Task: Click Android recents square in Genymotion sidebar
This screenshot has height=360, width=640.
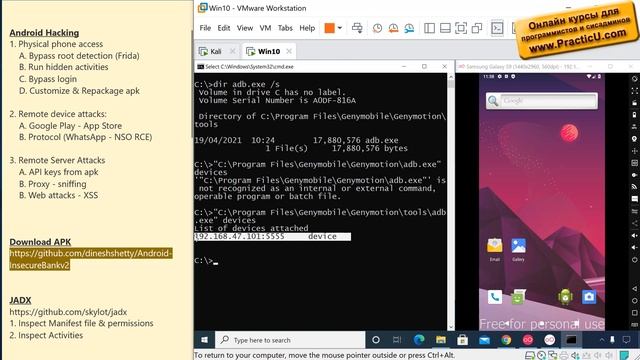Action: coord(634,313)
